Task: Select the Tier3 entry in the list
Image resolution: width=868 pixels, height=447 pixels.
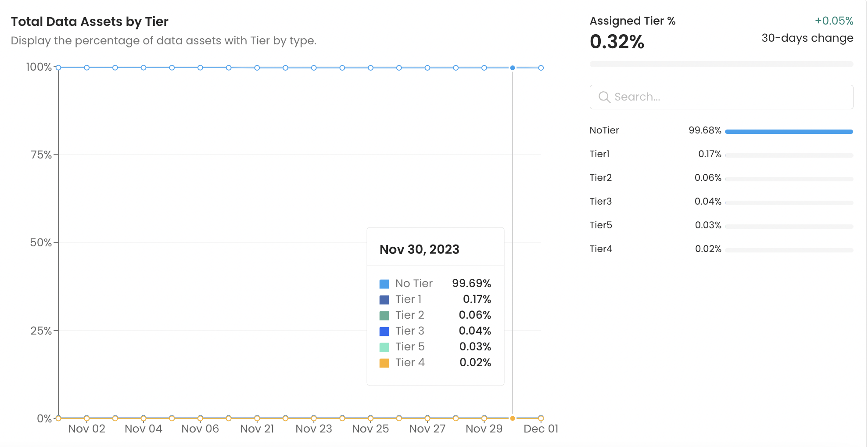Action: point(600,202)
